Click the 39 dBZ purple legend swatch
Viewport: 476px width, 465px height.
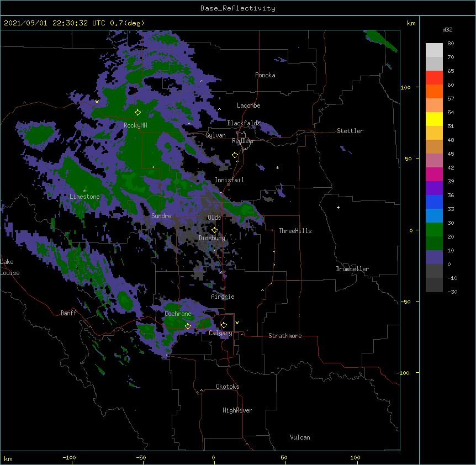(x=434, y=188)
